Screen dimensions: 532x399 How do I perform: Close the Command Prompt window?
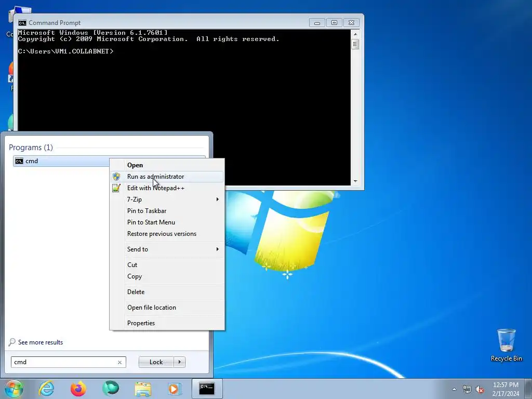click(352, 23)
